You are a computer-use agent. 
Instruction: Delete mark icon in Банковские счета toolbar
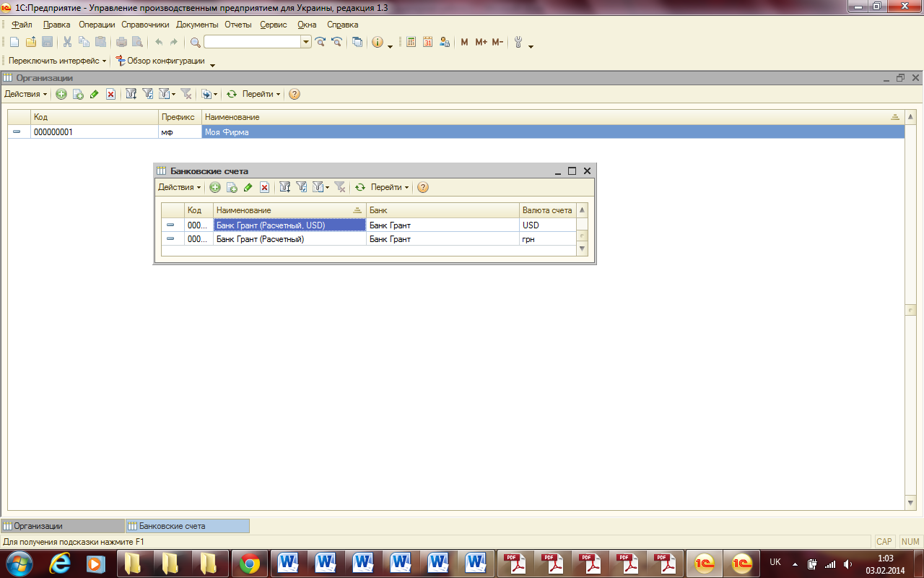click(x=265, y=187)
